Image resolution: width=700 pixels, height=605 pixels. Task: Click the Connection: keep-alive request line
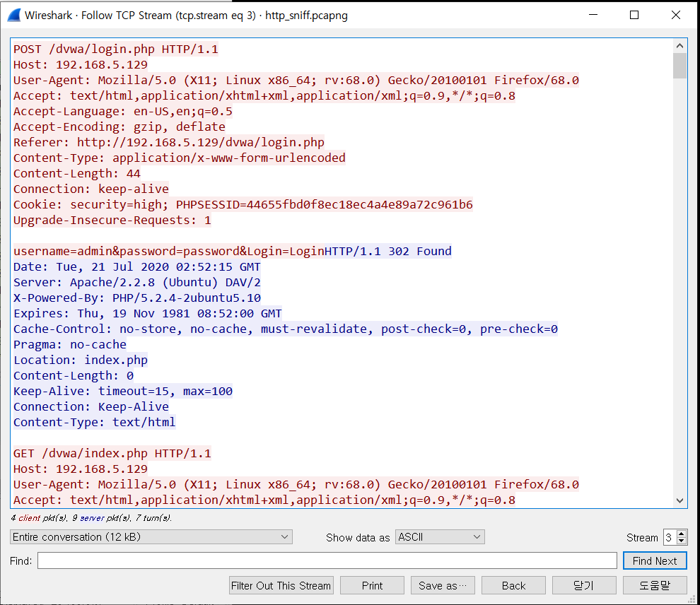[x=91, y=189]
